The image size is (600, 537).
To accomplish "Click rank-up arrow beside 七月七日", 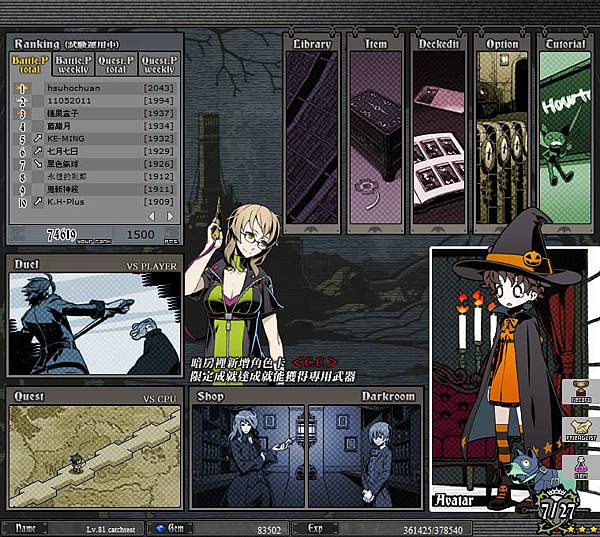I will point(38,151).
